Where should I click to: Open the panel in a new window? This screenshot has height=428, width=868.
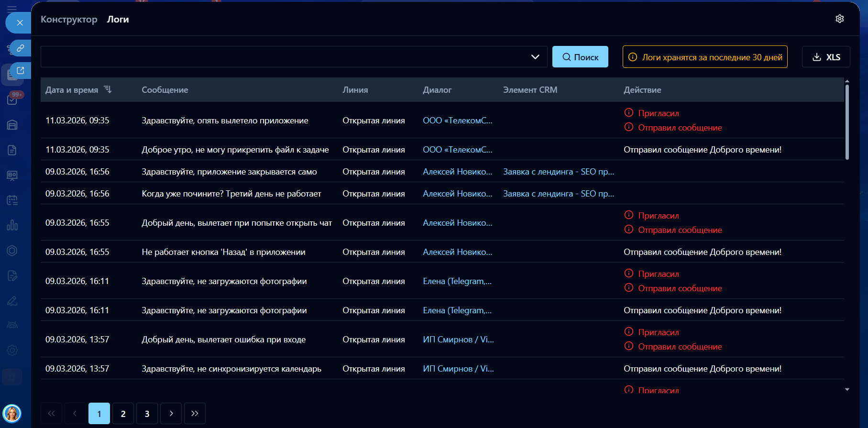[21, 70]
